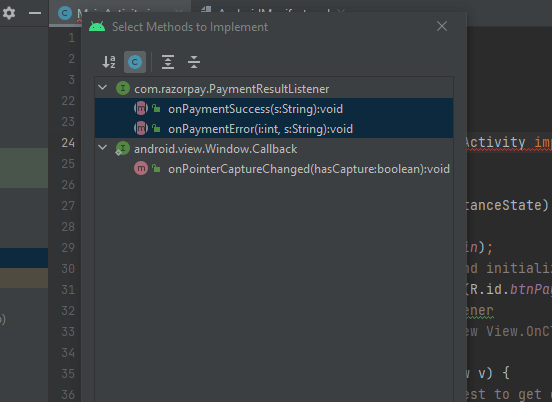Select the com.razorpay.PaymentResultListener interface row
This screenshot has width=552, height=402.
coord(274,88)
